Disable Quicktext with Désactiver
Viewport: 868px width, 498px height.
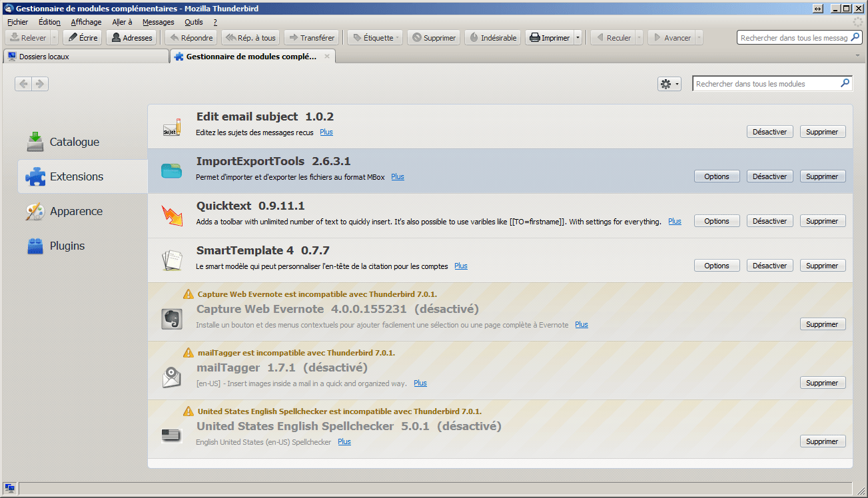[x=770, y=221]
